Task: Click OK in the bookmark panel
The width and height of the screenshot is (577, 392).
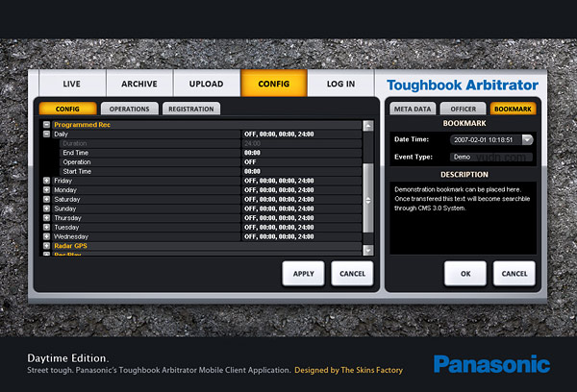Action: 465,274
